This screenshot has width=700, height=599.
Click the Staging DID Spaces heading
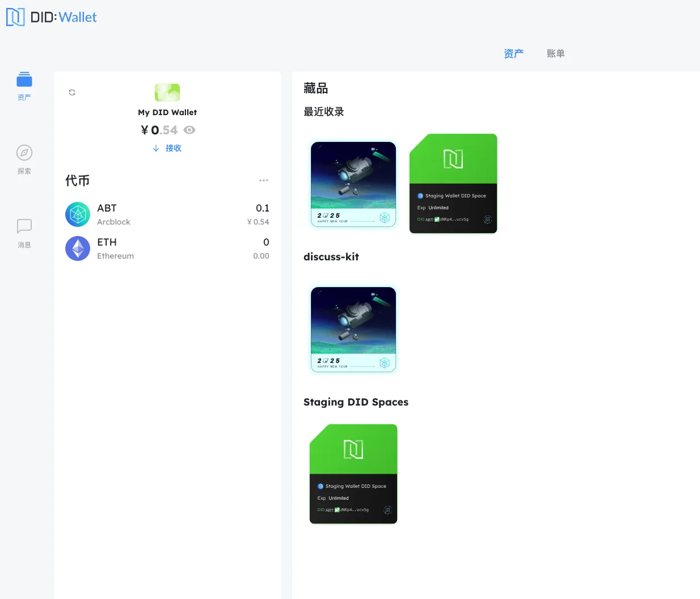(x=356, y=402)
